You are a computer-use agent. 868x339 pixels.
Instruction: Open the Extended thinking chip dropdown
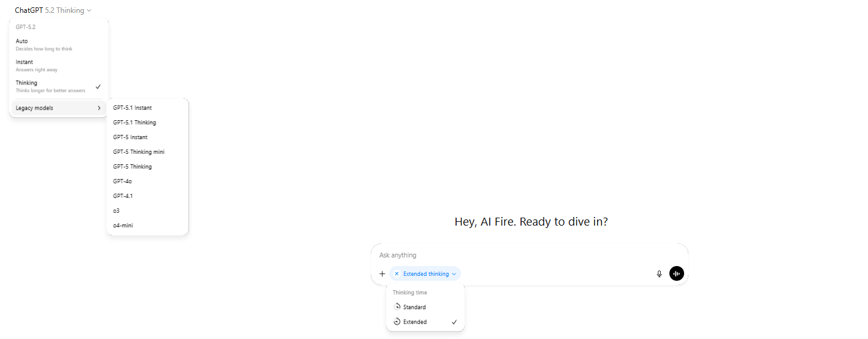point(430,274)
